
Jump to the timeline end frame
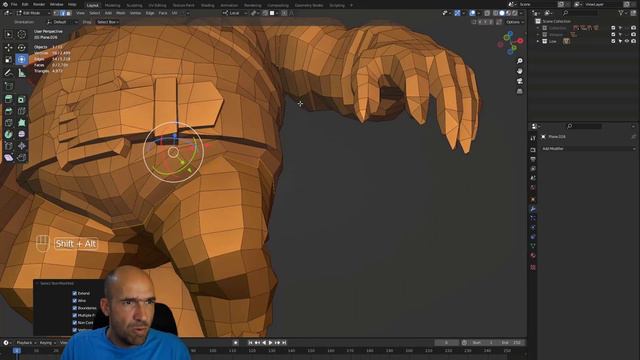pos(284,343)
